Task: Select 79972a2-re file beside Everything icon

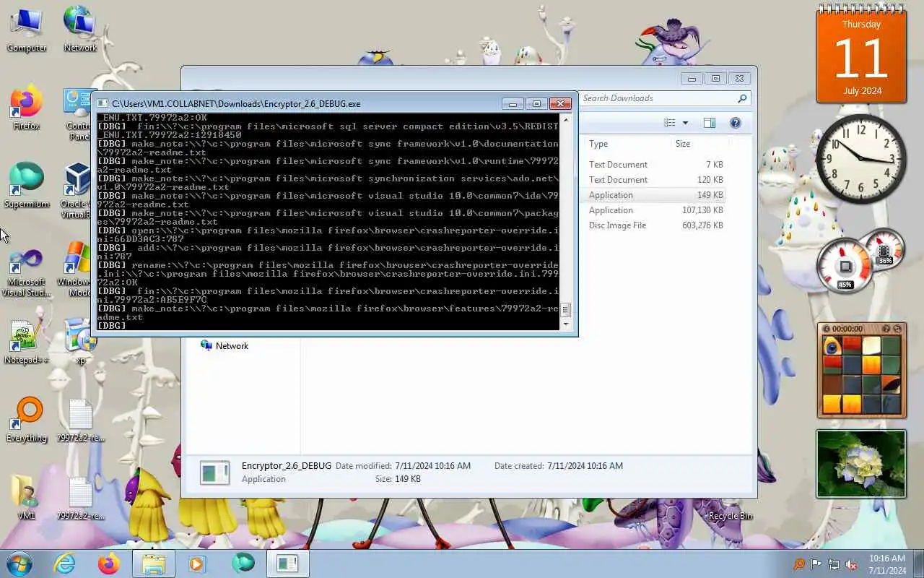Action: [x=80, y=420]
